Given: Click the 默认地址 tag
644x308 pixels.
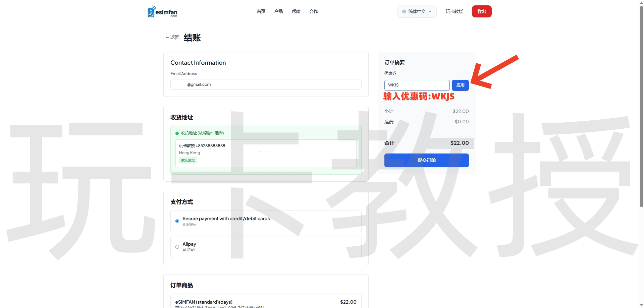Looking at the screenshot, I should (188, 161).
